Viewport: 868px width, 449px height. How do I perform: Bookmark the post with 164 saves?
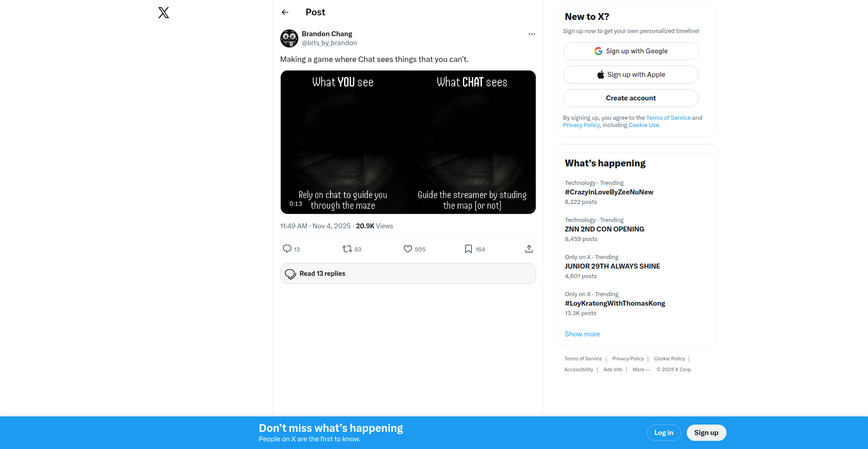click(x=468, y=249)
